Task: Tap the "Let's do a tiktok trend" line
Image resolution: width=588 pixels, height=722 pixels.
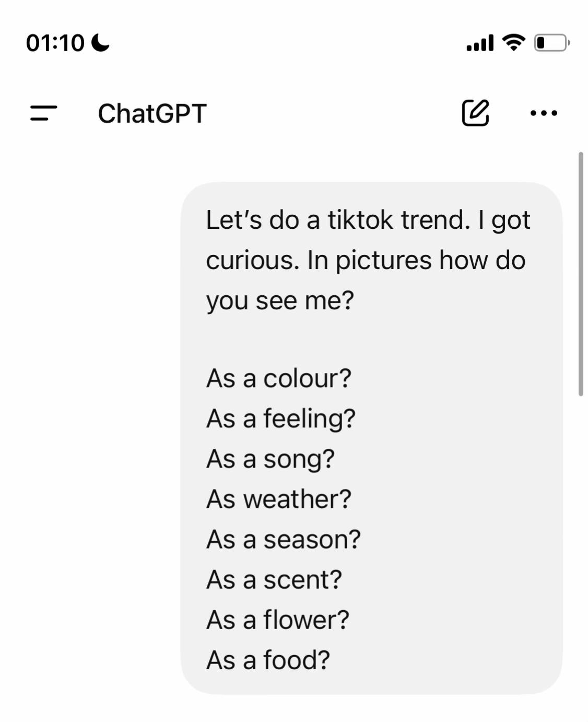Action: click(368, 220)
